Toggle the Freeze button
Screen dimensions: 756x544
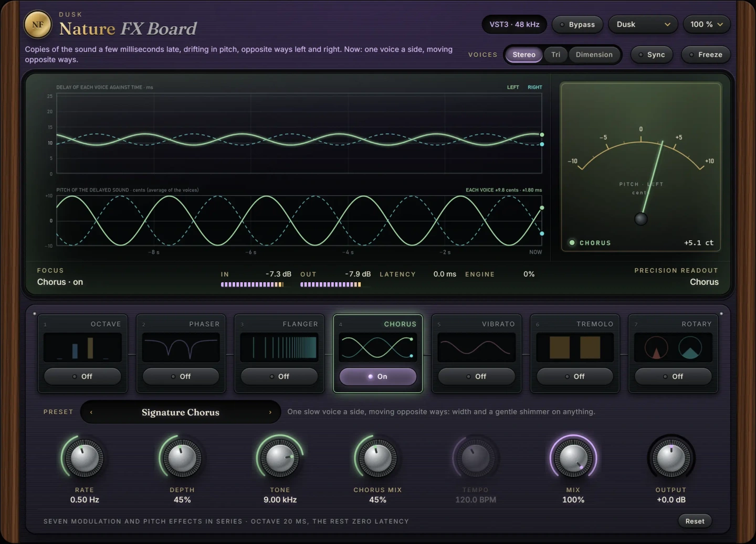coord(706,55)
